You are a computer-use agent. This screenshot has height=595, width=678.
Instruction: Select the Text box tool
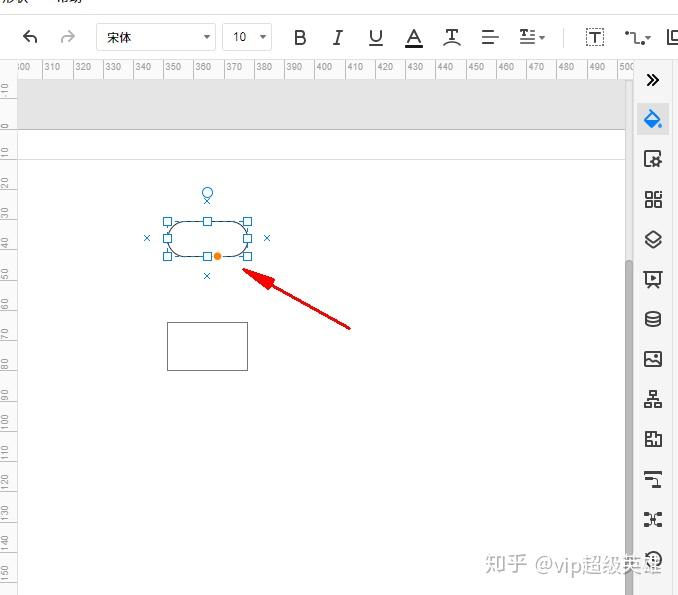(595, 37)
